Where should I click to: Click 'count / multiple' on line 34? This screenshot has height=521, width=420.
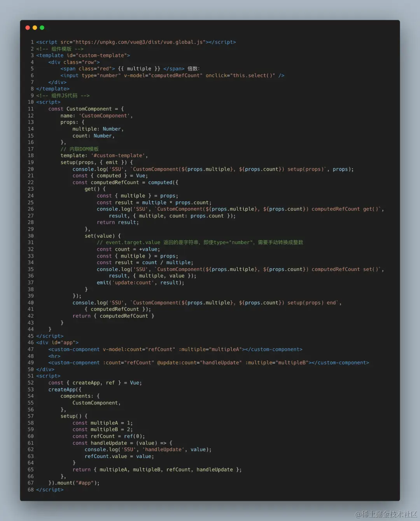pos(166,262)
